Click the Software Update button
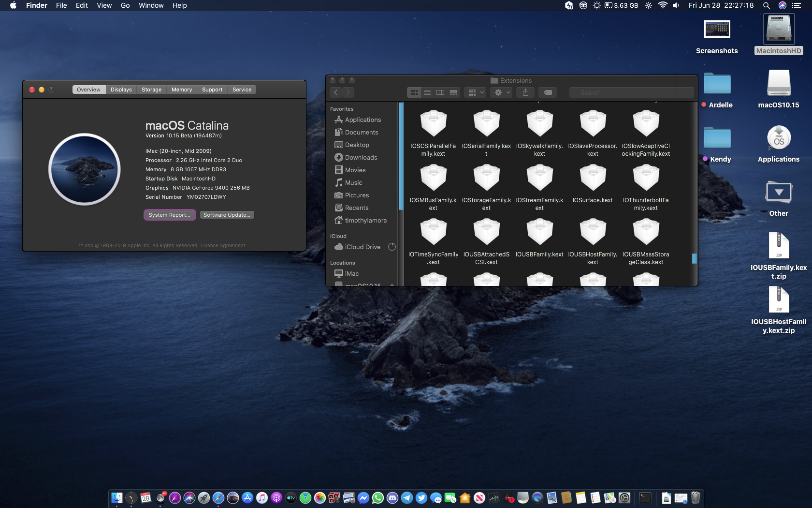Screen dimensions: 812x508 pos(227,215)
